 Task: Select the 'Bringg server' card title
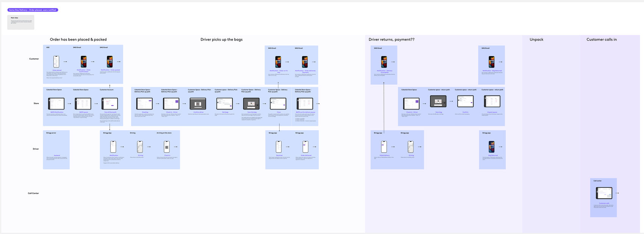tap(51, 133)
